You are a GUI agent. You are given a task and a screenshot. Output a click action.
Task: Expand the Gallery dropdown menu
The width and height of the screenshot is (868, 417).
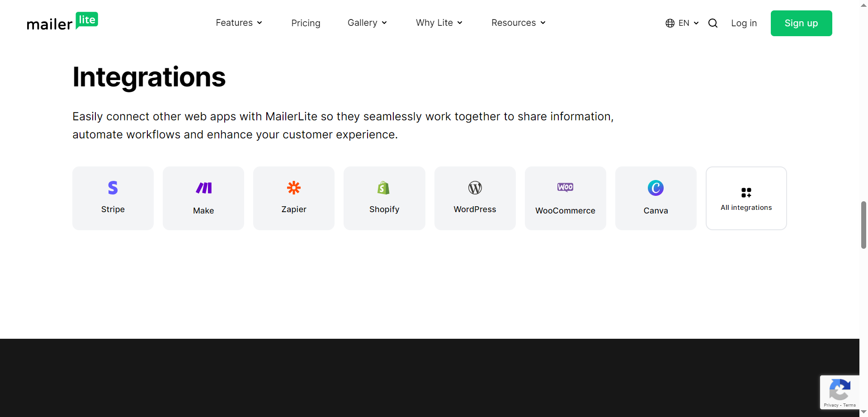367,23
